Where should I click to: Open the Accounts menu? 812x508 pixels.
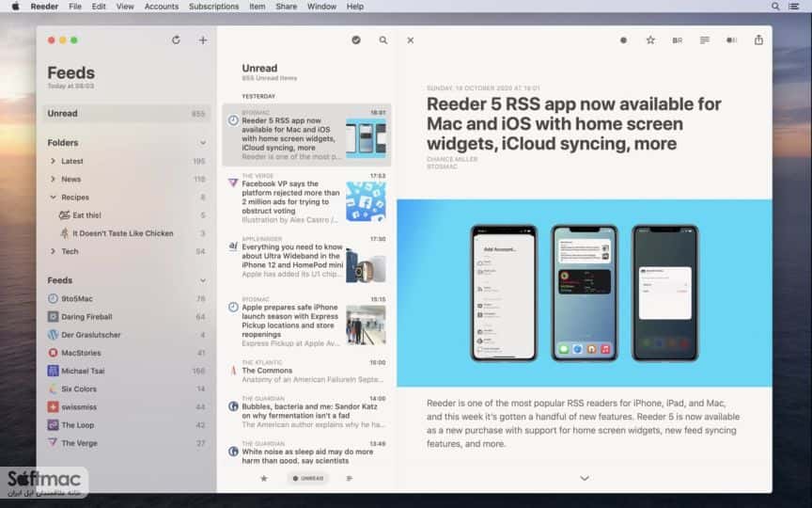(x=161, y=7)
